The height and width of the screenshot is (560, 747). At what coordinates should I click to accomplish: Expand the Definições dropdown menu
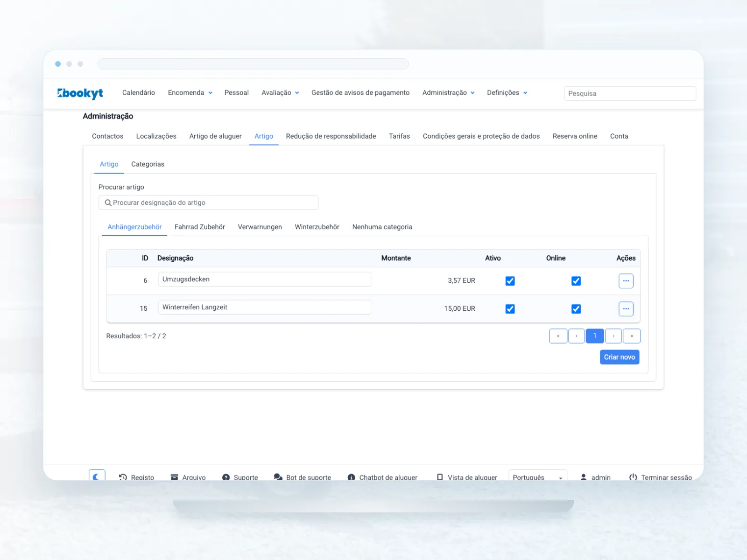507,93
